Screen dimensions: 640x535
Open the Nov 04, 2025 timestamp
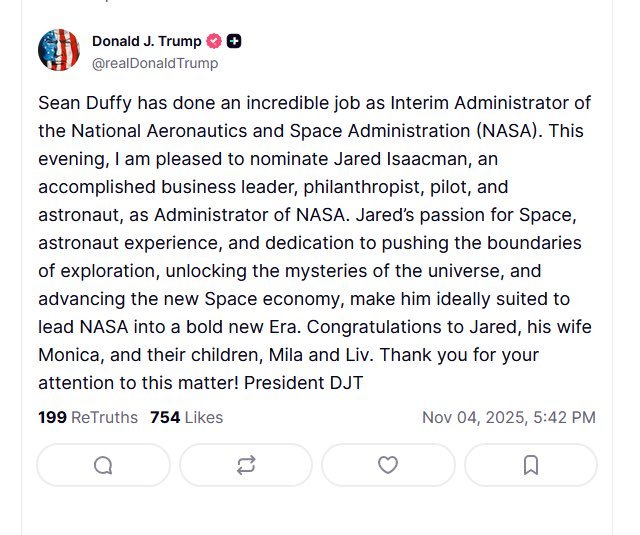click(508, 417)
